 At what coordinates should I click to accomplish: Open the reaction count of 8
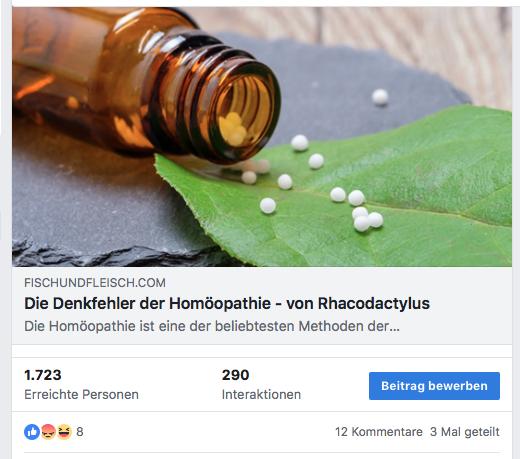(x=80, y=432)
